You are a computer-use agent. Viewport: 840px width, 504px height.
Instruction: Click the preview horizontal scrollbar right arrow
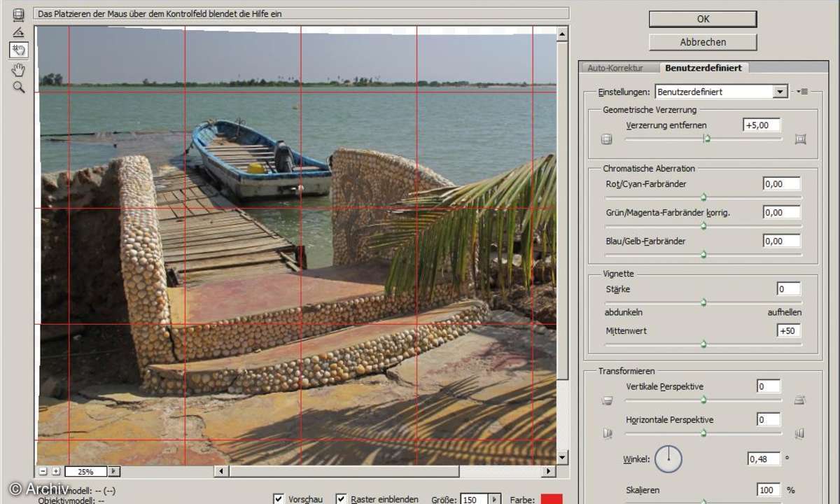[549, 472]
